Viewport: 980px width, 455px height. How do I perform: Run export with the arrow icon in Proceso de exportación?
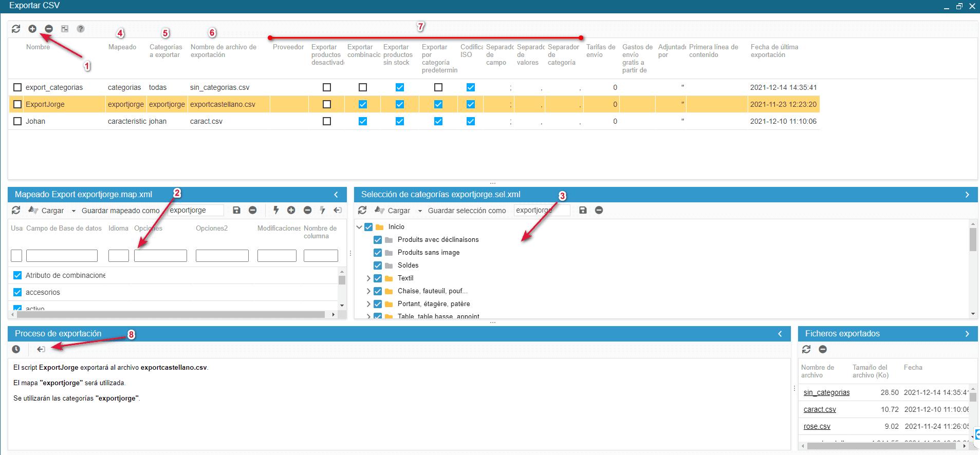pos(41,349)
